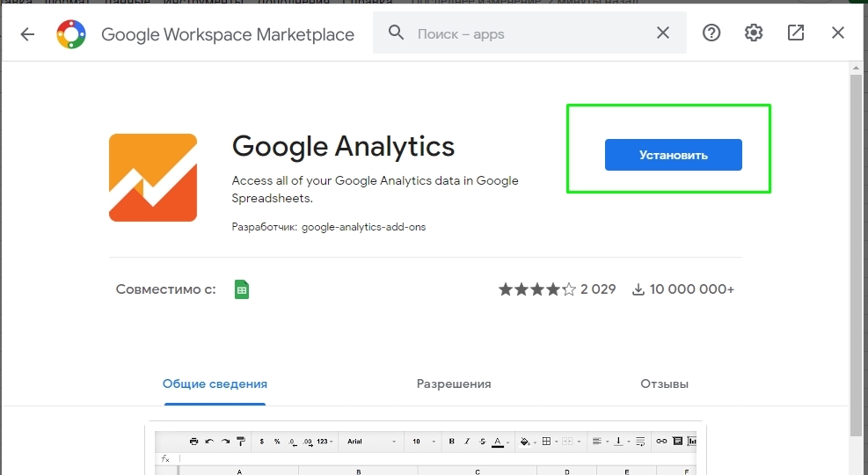The width and height of the screenshot is (868, 475).
Task: Open Marketplace in a new window
Action: tap(796, 33)
